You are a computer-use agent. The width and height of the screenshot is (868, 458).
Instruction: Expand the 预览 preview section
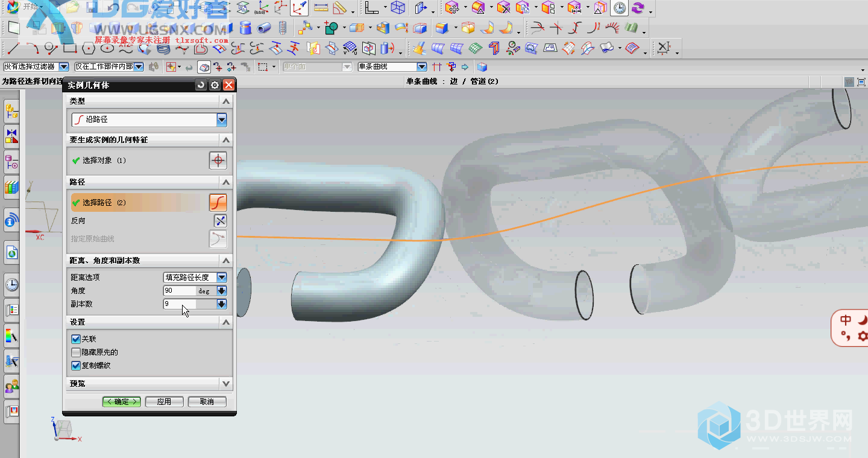(x=226, y=384)
